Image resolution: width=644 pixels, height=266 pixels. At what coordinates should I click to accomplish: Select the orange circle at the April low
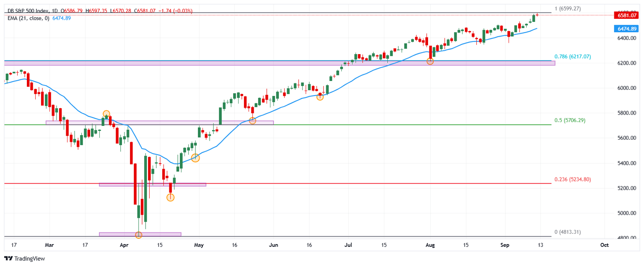[138, 235]
